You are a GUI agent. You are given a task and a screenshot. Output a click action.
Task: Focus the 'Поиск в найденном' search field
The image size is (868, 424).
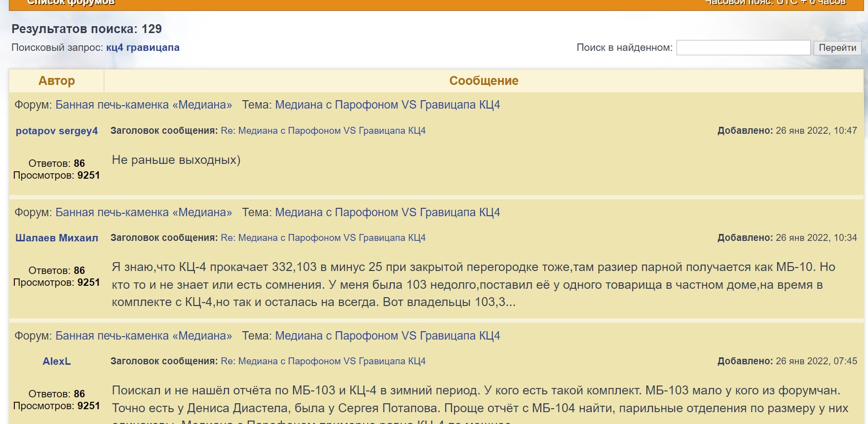pyautogui.click(x=743, y=48)
